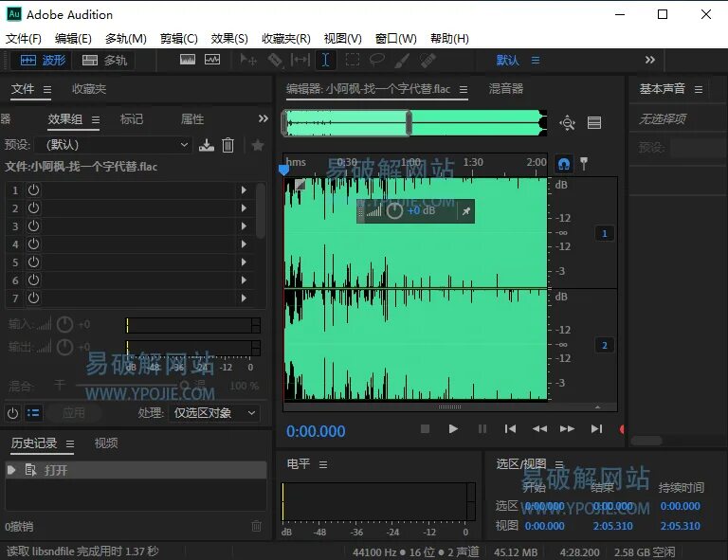Image resolution: width=728 pixels, height=560 pixels.
Task: Select the Paintbrush Selection tool
Action: click(x=402, y=61)
